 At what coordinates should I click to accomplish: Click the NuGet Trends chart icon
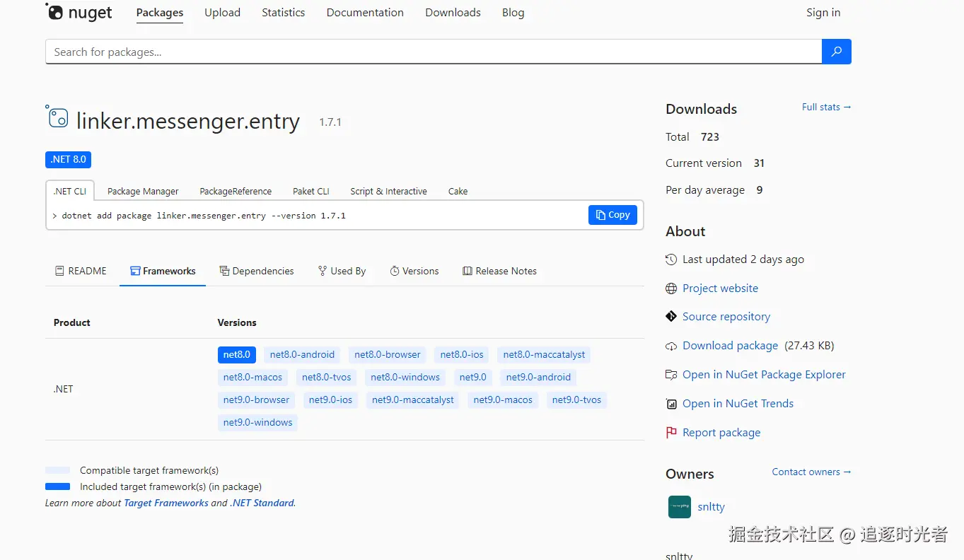point(671,404)
